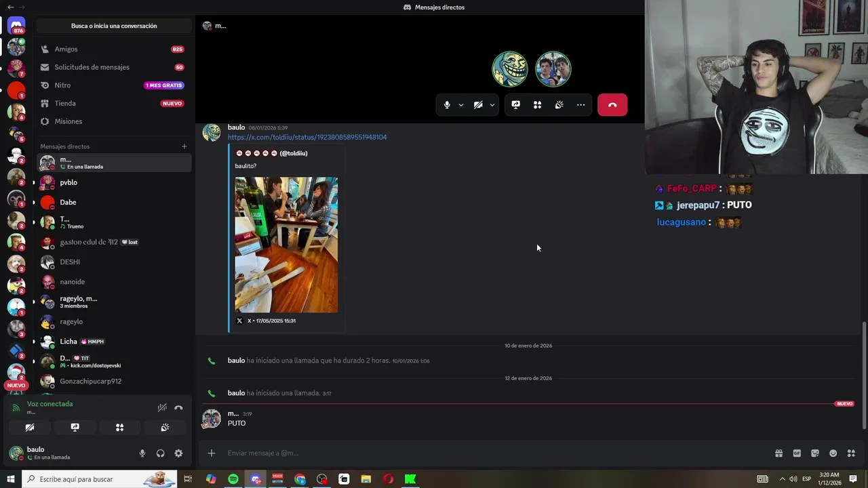Viewport: 868px width, 488px height.
Task: Start an activity from the call bar
Action: (537, 105)
